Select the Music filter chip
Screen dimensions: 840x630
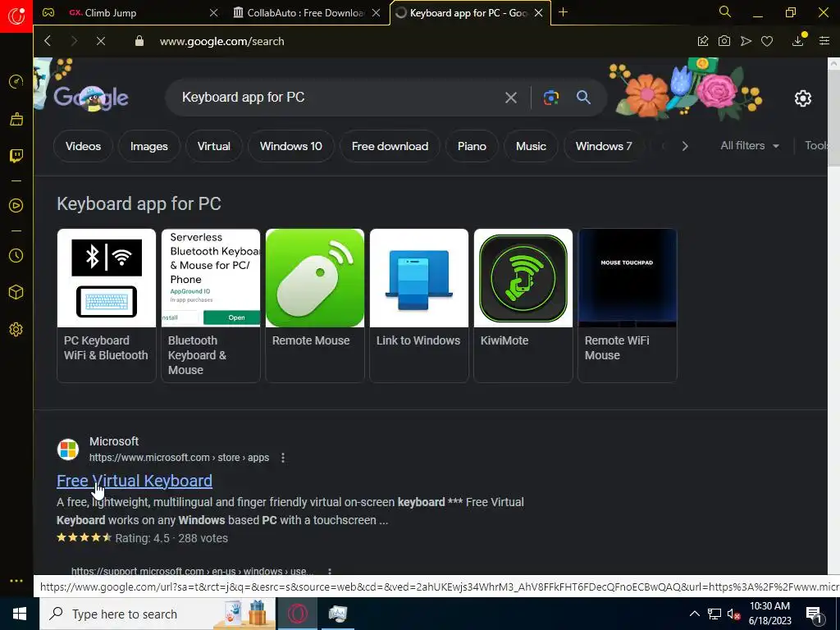pyautogui.click(x=531, y=146)
